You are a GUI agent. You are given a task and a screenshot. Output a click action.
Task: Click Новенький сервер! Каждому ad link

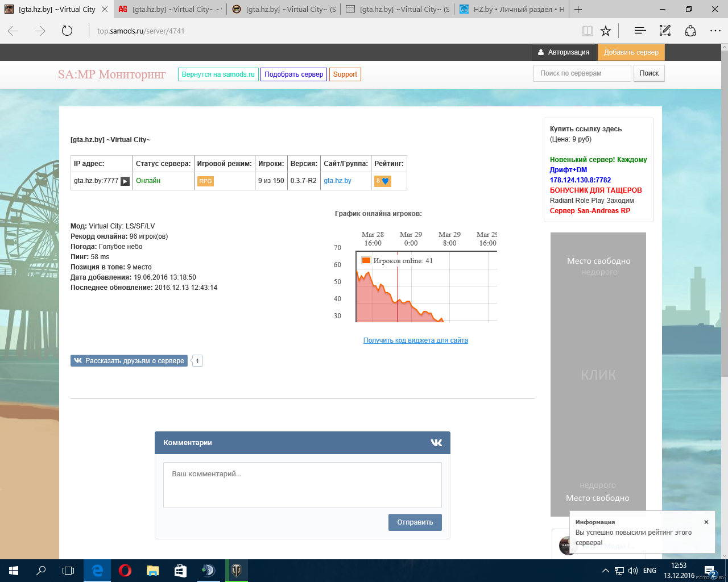(x=598, y=160)
